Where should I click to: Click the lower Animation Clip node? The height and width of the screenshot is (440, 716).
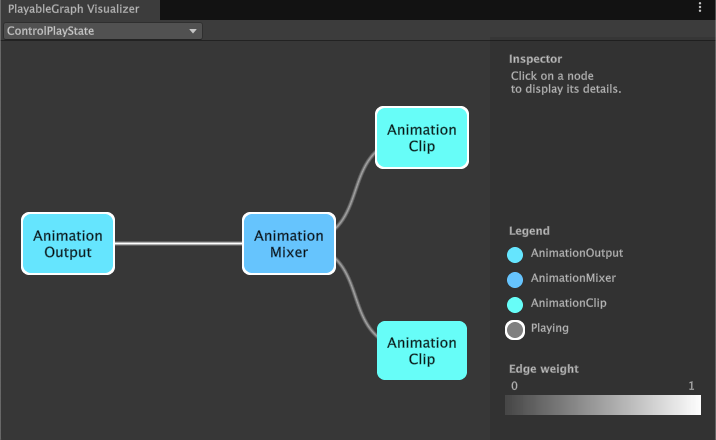click(x=422, y=351)
